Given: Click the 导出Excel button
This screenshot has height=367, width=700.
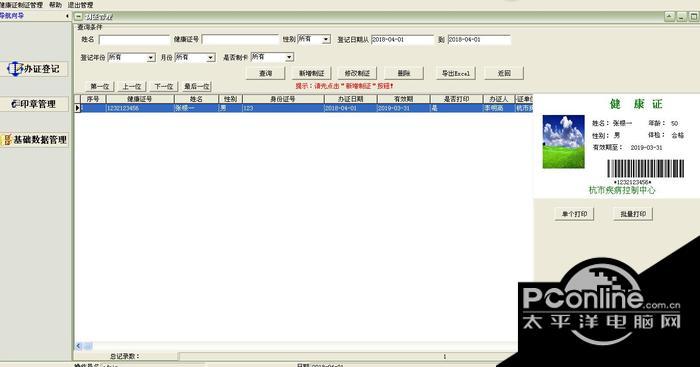Looking at the screenshot, I should pyautogui.click(x=456, y=73).
